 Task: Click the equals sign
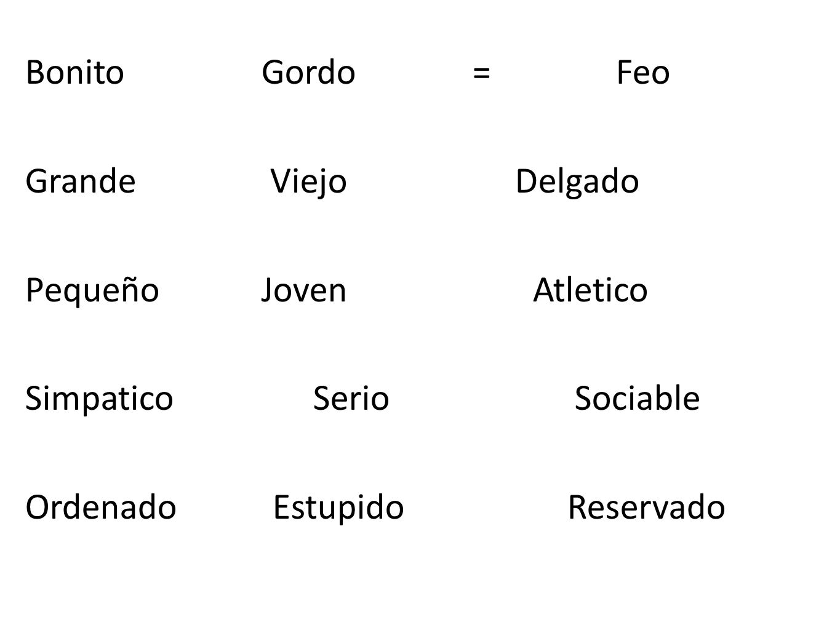click(x=482, y=73)
